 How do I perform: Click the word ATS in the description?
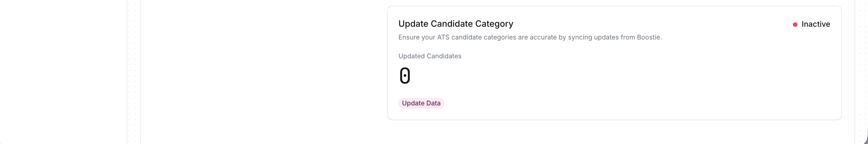(443, 37)
